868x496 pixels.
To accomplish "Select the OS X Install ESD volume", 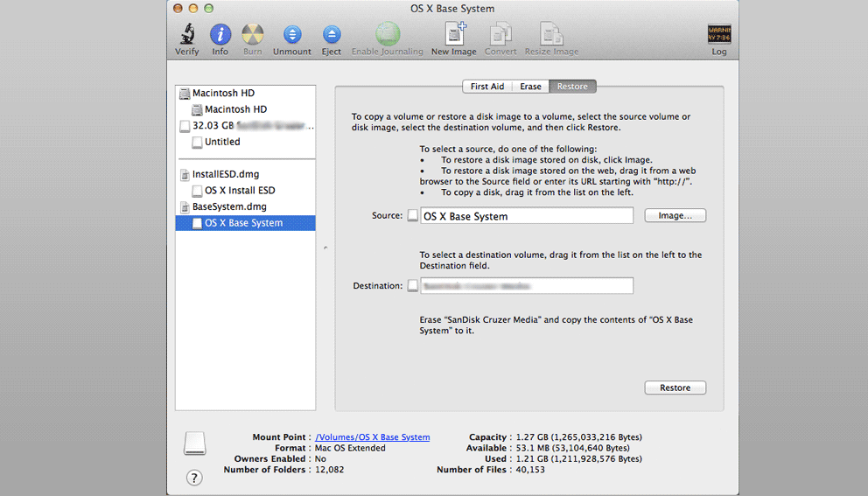I will tap(246, 191).
